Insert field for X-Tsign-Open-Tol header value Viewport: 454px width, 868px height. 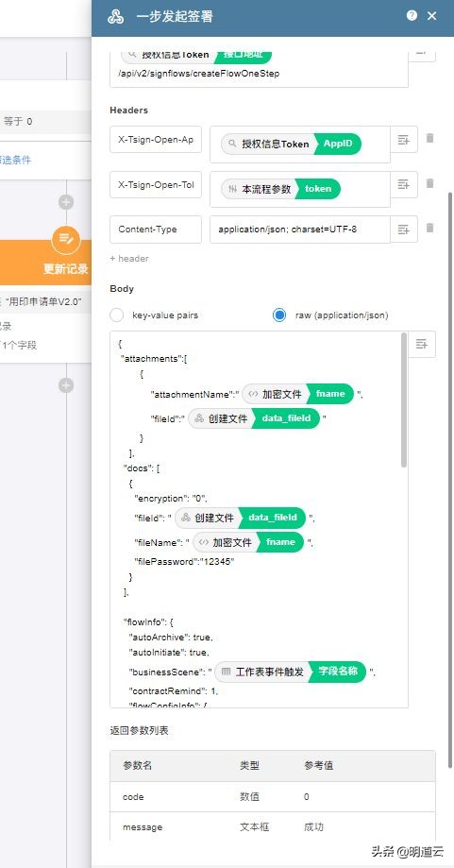(x=404, y=184)
